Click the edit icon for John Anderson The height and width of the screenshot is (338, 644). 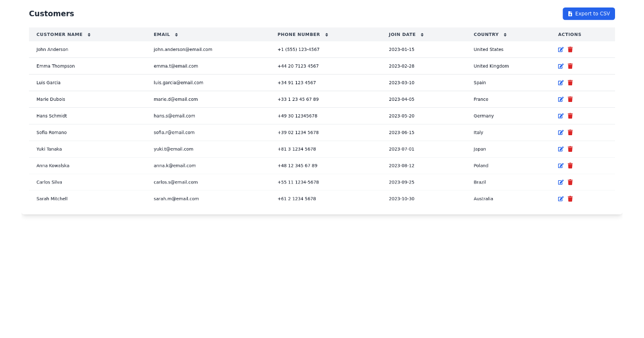tap(560, 49)
